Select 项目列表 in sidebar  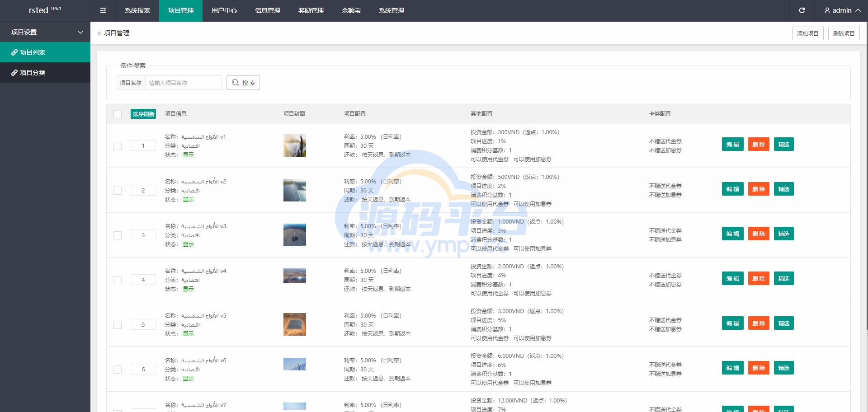click(45, 52)
